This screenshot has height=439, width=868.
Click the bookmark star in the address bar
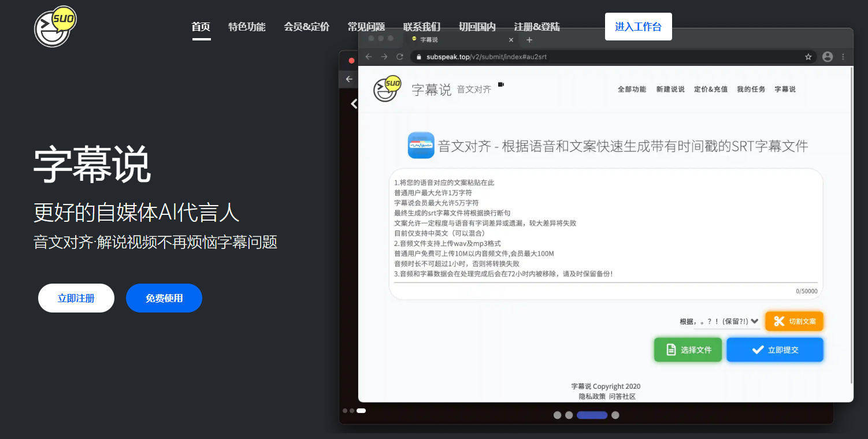[808, 57]
